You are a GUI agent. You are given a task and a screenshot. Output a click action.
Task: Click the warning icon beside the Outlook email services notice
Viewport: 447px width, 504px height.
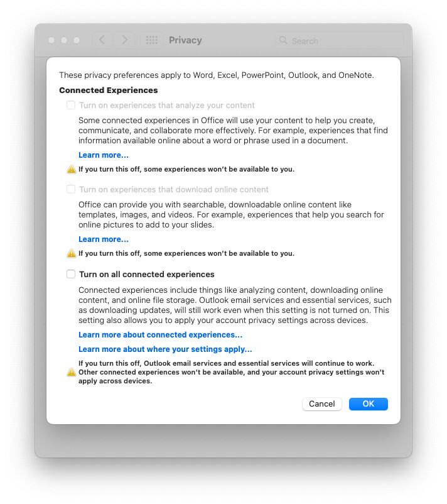point(72,372)
